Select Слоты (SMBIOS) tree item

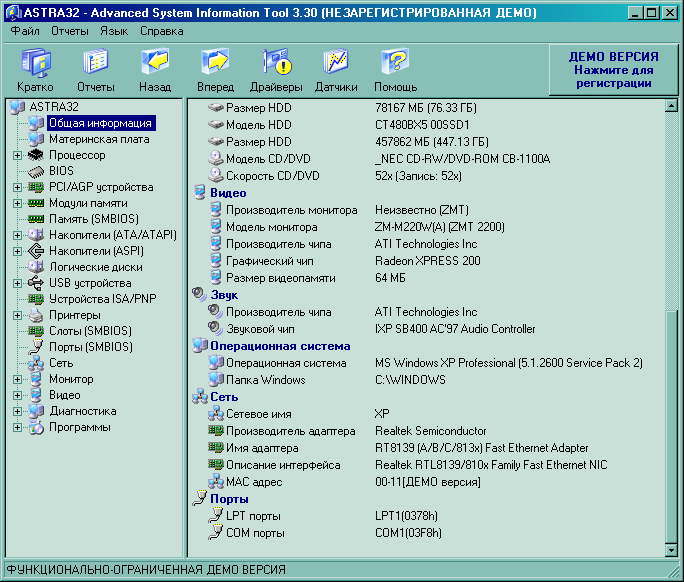90,331
